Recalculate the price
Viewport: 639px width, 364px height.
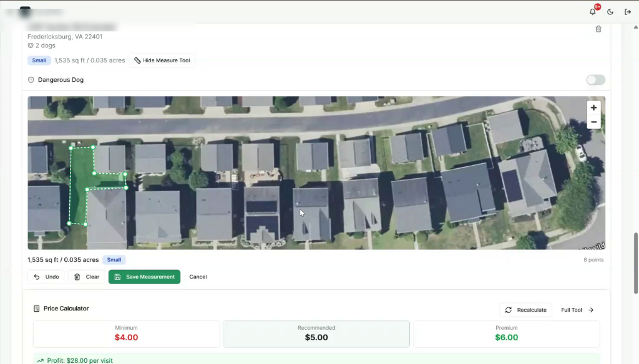pyautogui.click(x=525, y=310)
